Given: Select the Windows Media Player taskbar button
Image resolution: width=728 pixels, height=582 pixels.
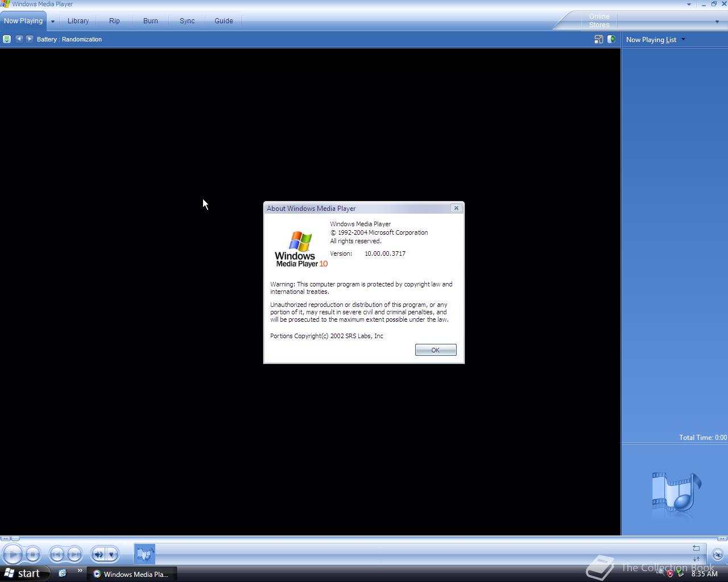Looking at the screenshot, I should point(132,574).
